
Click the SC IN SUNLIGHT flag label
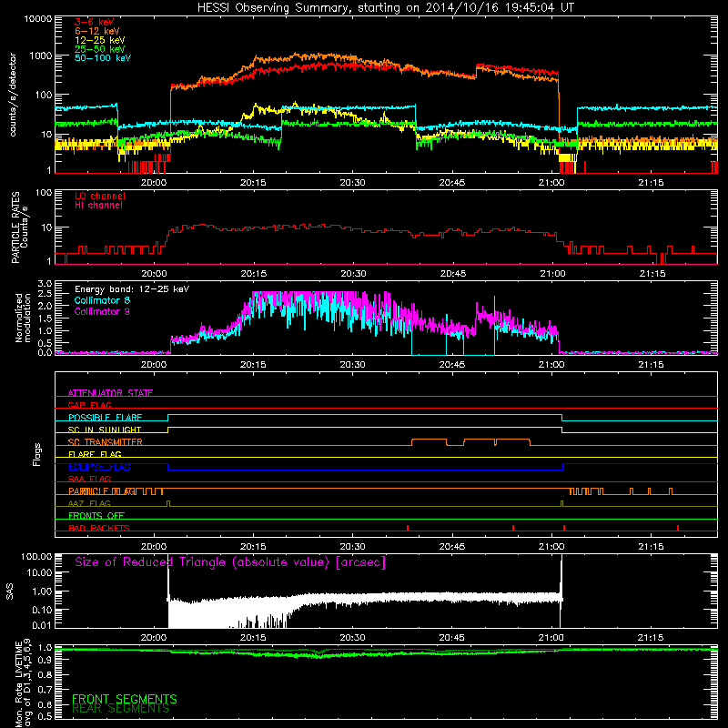coord(105,430)
